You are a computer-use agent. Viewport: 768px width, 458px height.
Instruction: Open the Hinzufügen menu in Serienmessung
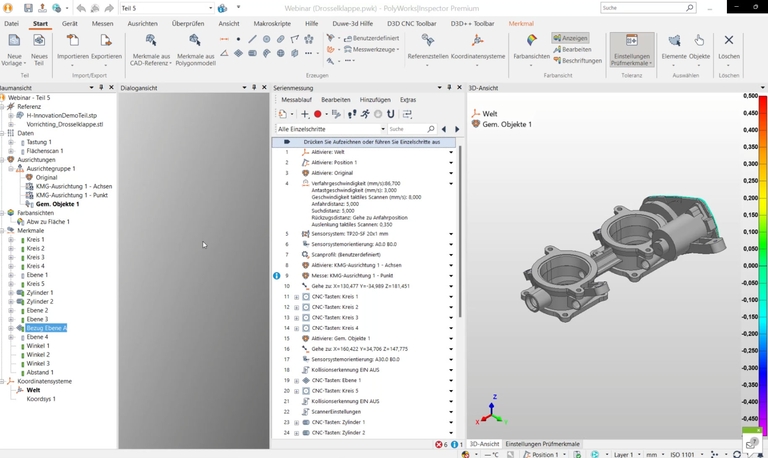[375, 100]
